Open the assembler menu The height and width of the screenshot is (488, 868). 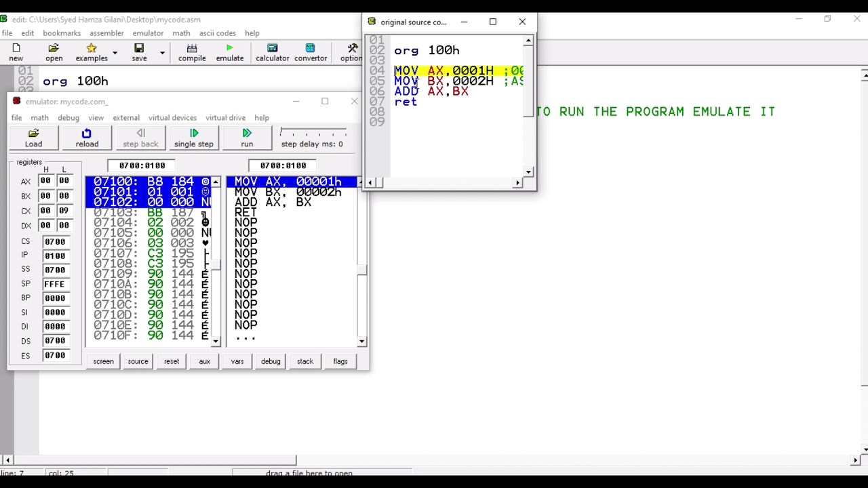coord(106,33)
